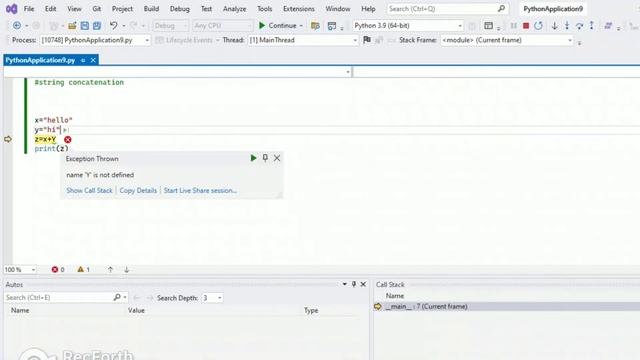Stop debugging with the red square
Viewport: 640px width, 360px height.
click(526, 26)
